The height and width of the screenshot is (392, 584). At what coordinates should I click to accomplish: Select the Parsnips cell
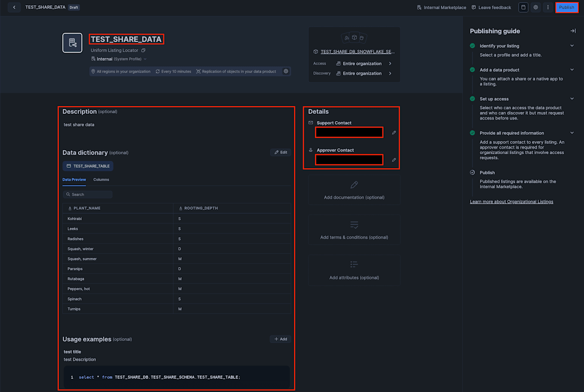118,268
